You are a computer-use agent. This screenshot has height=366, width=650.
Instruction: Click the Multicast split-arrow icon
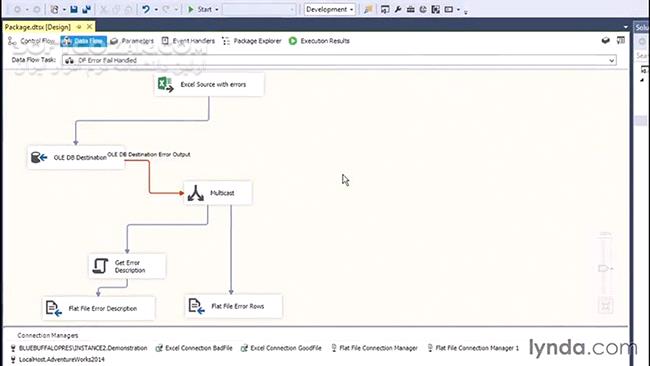coord(195,193)
